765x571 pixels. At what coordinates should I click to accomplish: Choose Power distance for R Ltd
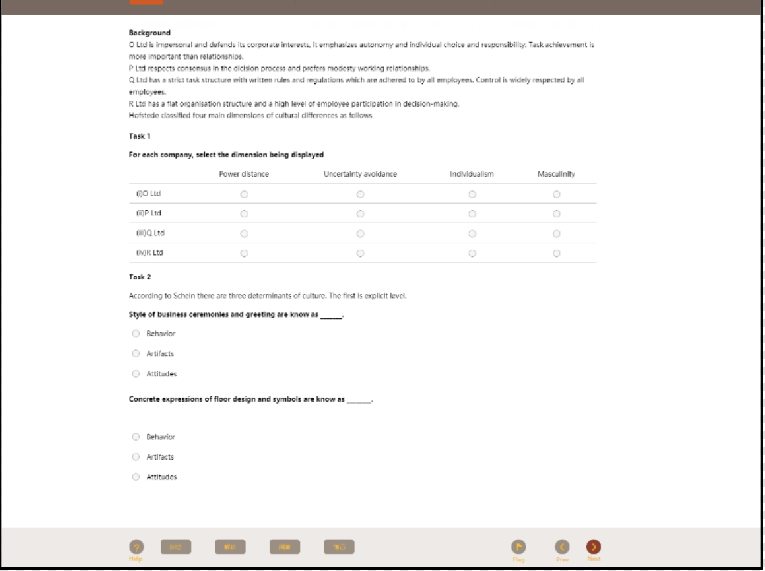(x=244, y=254)
